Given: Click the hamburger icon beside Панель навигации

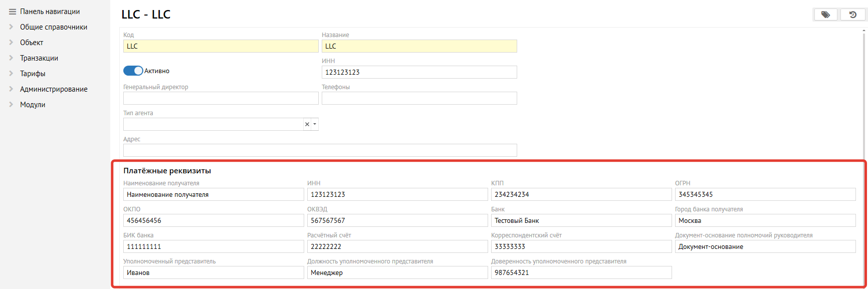Looking at the screenshot, I should (13, 12).
